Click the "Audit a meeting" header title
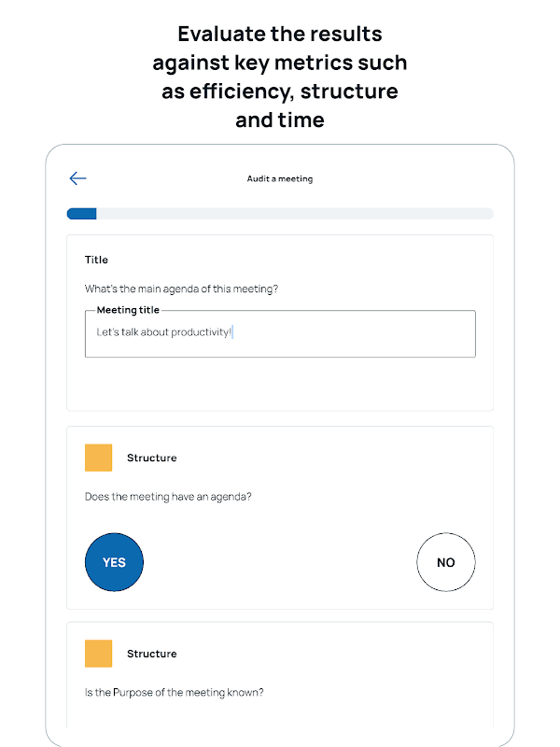 279,178
